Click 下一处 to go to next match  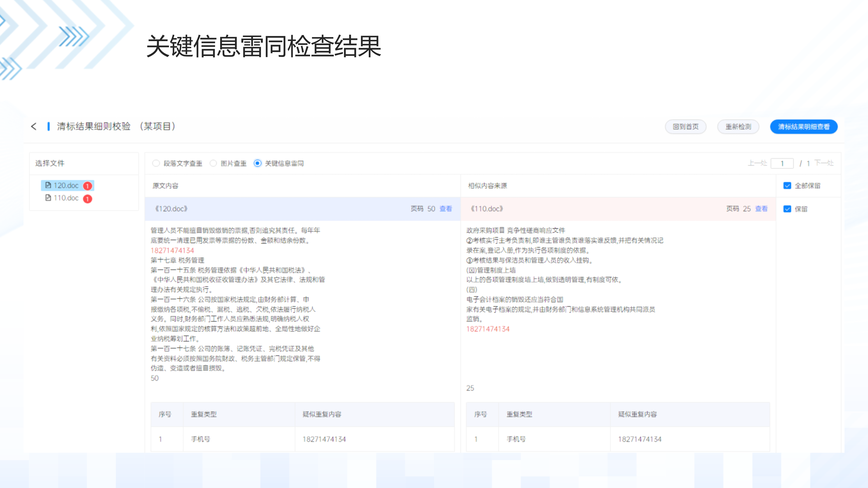pyautogui.click(x=824, y=163)
